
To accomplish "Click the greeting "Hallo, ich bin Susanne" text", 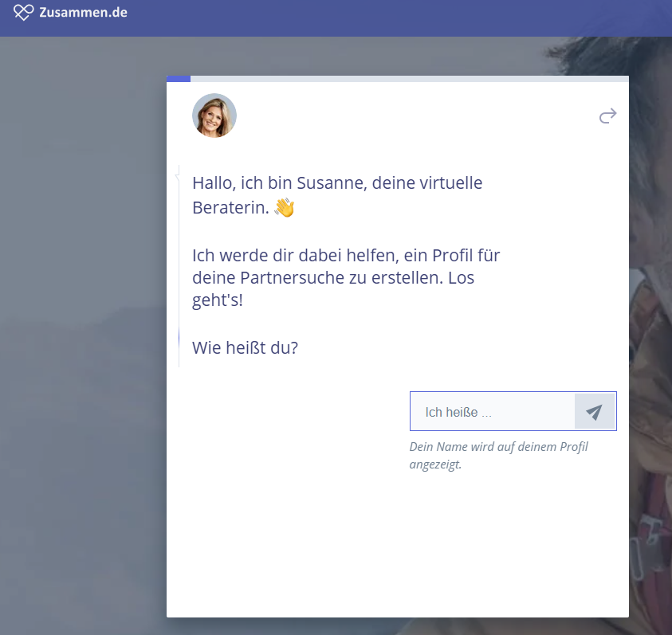I will (x=280, y=183).
